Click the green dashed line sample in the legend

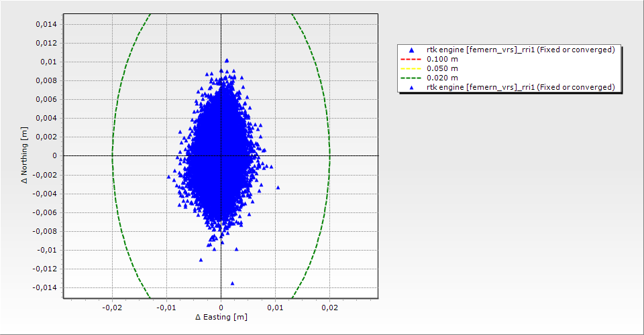click(412, 78)
